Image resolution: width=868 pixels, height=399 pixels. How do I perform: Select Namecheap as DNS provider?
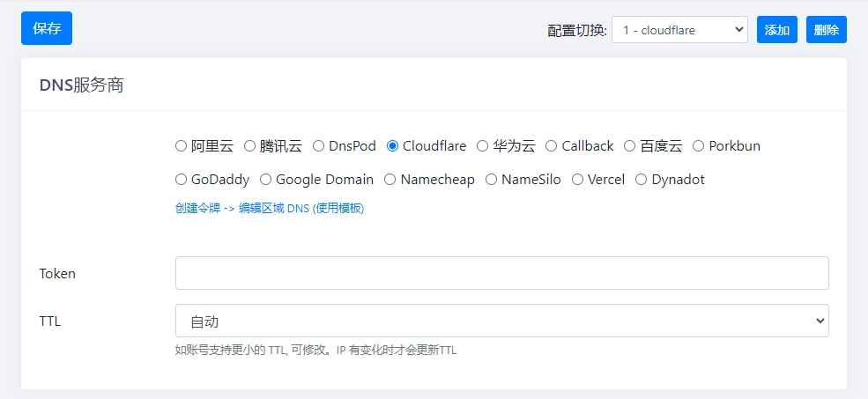[x=390, y=180]
